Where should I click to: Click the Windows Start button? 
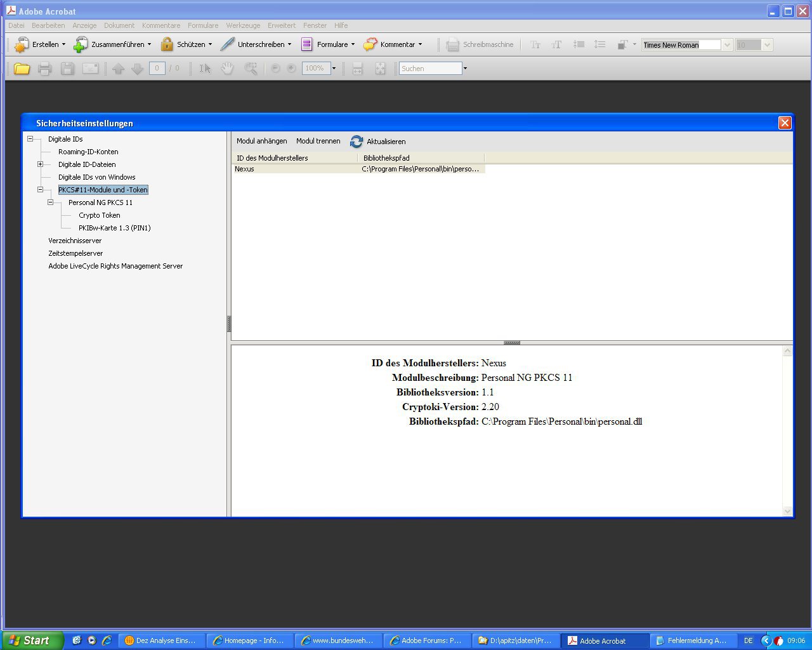[x=32, y=640]
